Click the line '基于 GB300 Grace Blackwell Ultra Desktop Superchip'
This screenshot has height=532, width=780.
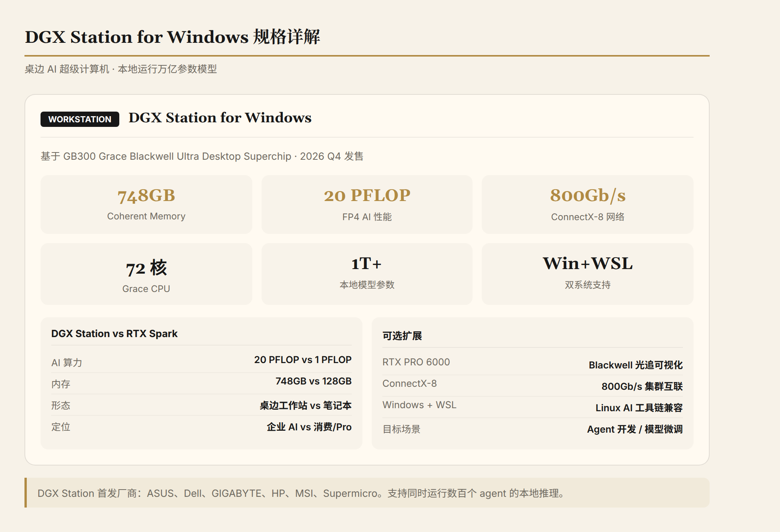click(166, 156)
